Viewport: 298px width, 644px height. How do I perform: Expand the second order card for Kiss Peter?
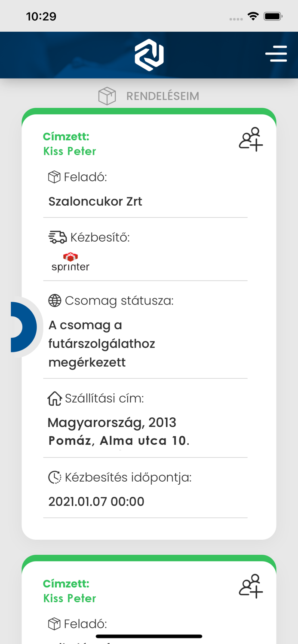pos(148,597)
